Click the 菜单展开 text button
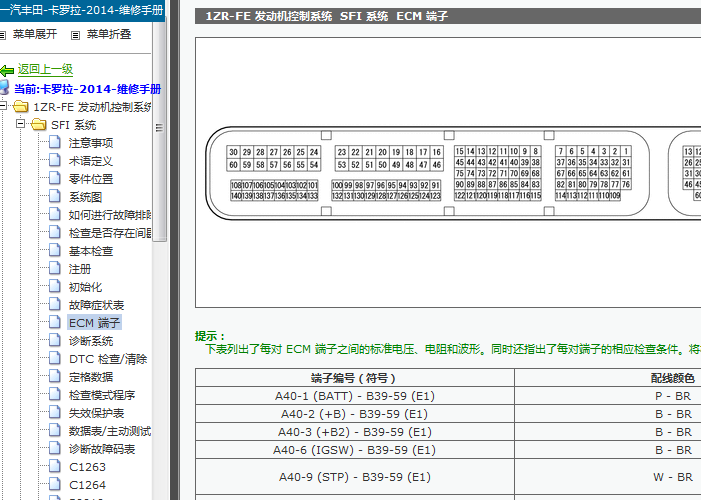 (x=35, y=34)
